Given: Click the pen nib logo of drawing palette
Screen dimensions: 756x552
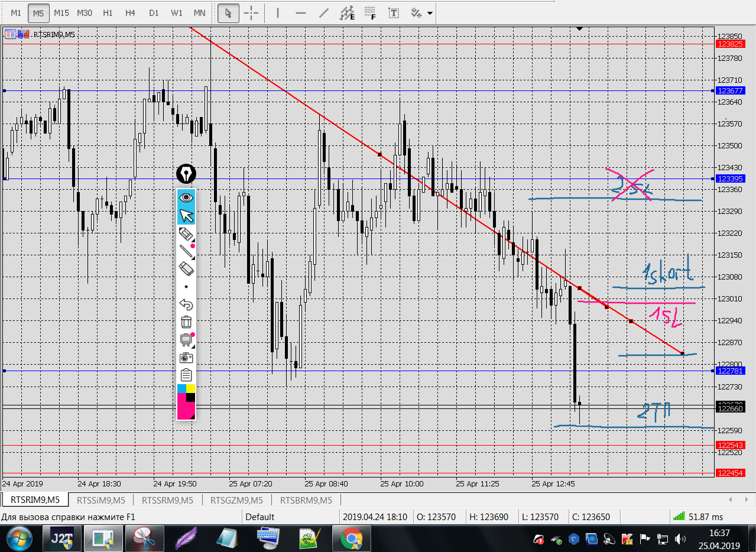Looking at the screenshot, I should point(186,174).
